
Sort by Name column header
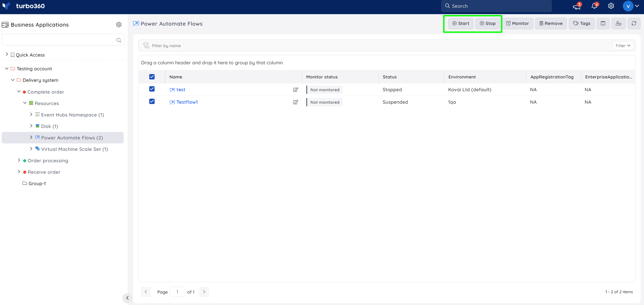click(x=176, y=77)
